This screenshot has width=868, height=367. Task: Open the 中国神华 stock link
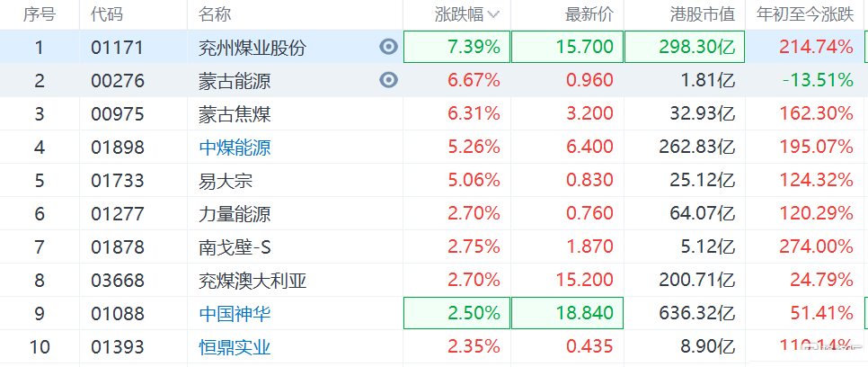coord(235,313)
